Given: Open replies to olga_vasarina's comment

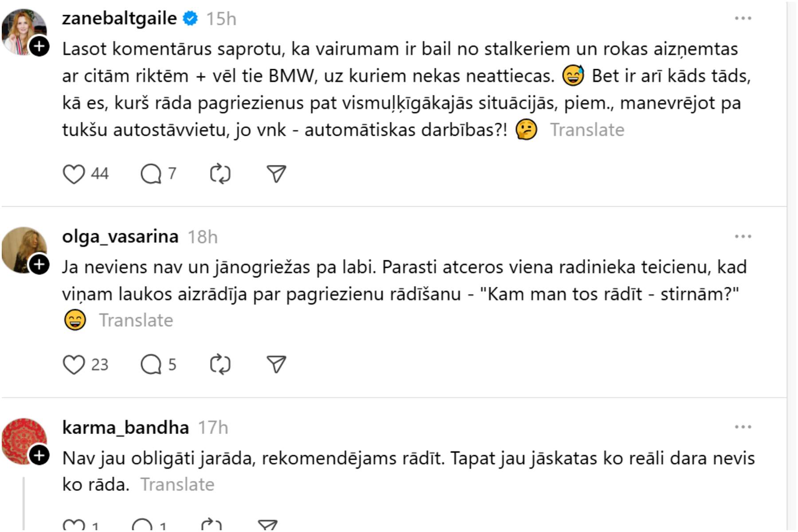Looking at the screenshot, I should pos(151,365).
